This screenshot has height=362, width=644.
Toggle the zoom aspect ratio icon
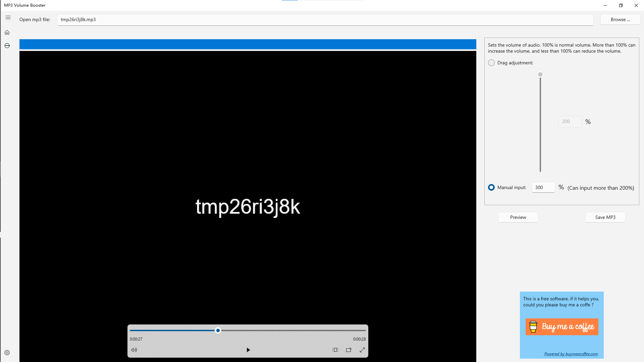pyautogui.click(x=335, y=350)
